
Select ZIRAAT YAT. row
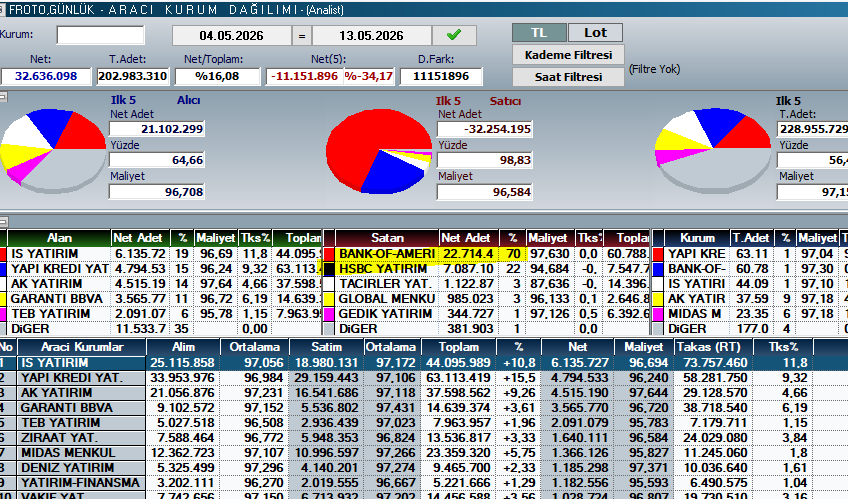pos(424,437)
